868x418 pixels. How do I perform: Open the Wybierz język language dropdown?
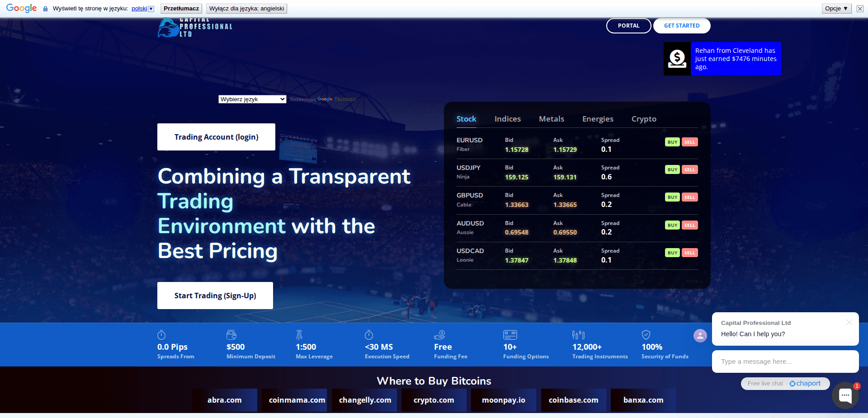252,99
